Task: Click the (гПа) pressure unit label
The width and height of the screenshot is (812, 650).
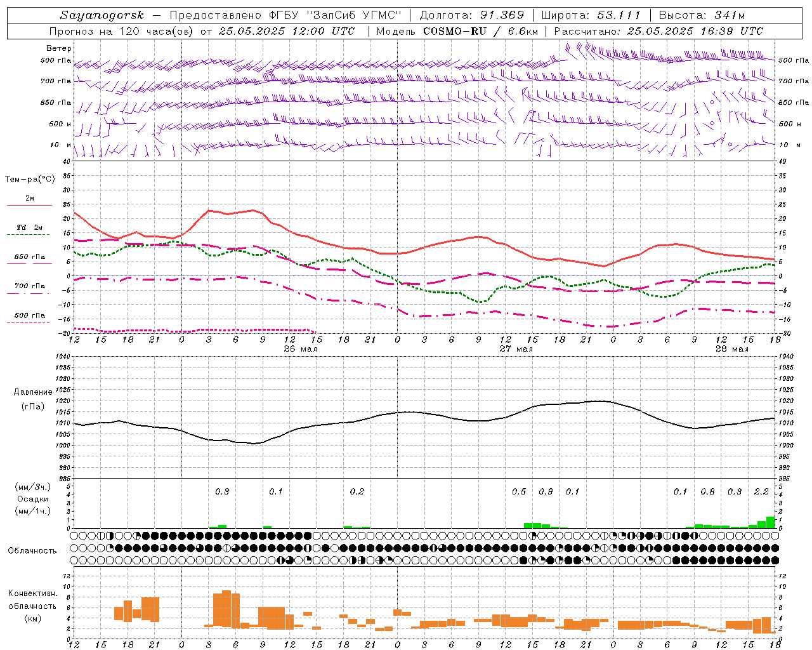Action: tap(33, 407)
